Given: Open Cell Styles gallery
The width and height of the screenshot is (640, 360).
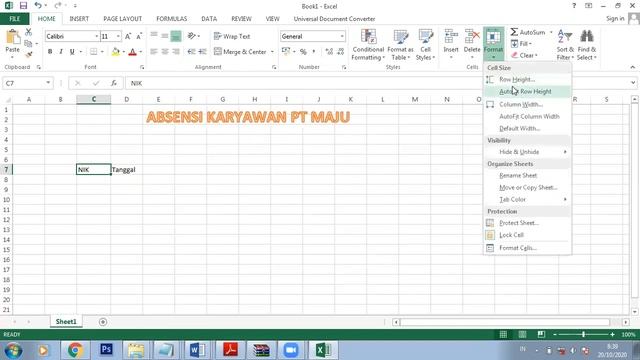Looking at the screenshot, I should (x=425, y=45).
